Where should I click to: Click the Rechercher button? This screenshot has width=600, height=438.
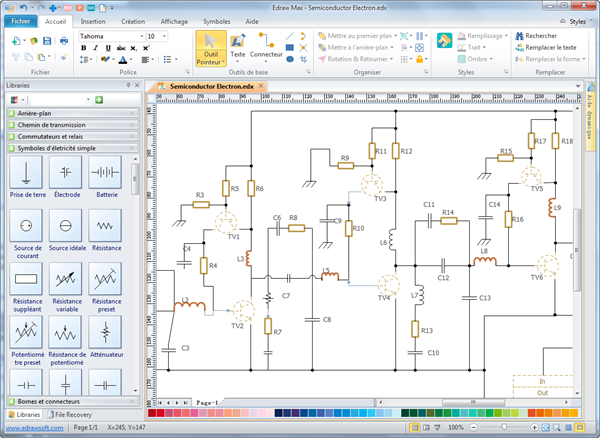click(x=536, y=36)
